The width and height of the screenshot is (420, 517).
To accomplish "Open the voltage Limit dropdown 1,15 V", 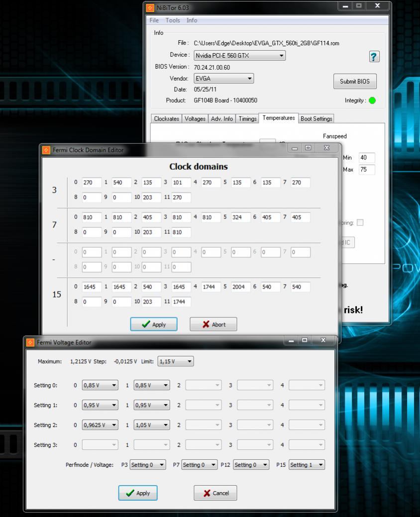I will [176, 361].
